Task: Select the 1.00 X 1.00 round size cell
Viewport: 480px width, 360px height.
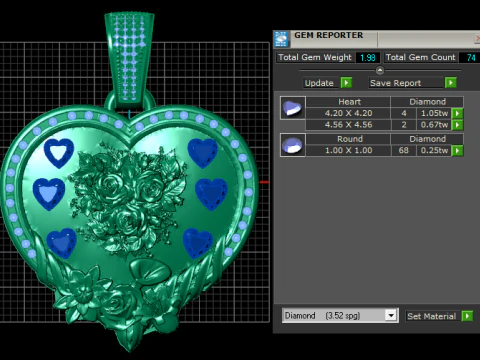Action: coord(348,150)
